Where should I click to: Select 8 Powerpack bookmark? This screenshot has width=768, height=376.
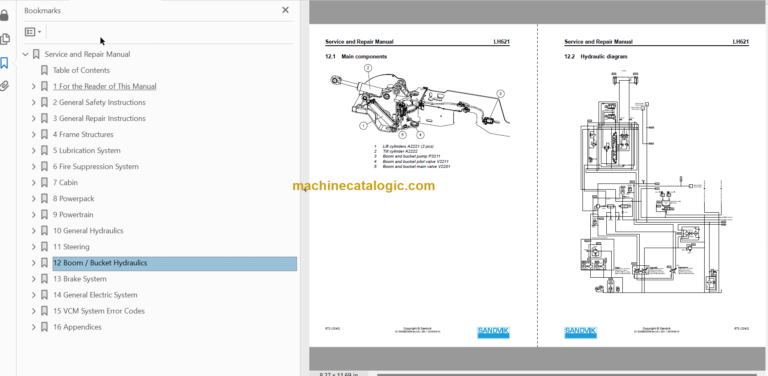(x=73, y=199)
